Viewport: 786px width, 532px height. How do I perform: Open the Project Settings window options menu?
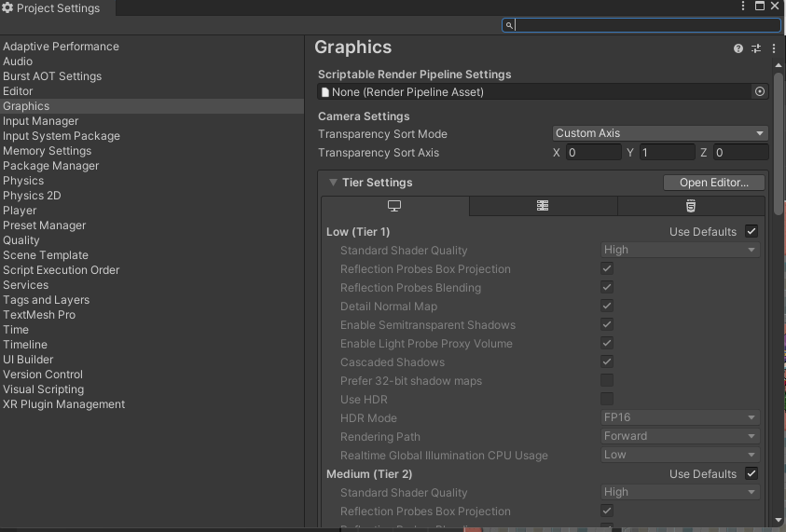click(743, 7)
